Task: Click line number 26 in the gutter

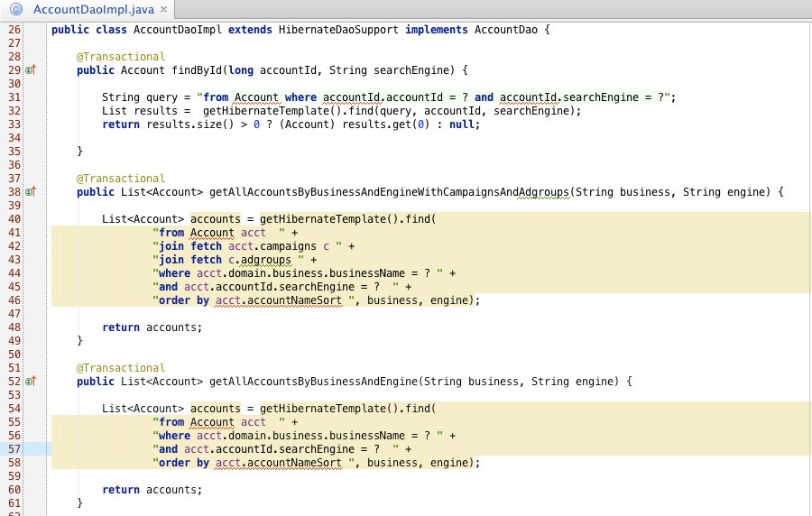Action: (x=14, y=30)
